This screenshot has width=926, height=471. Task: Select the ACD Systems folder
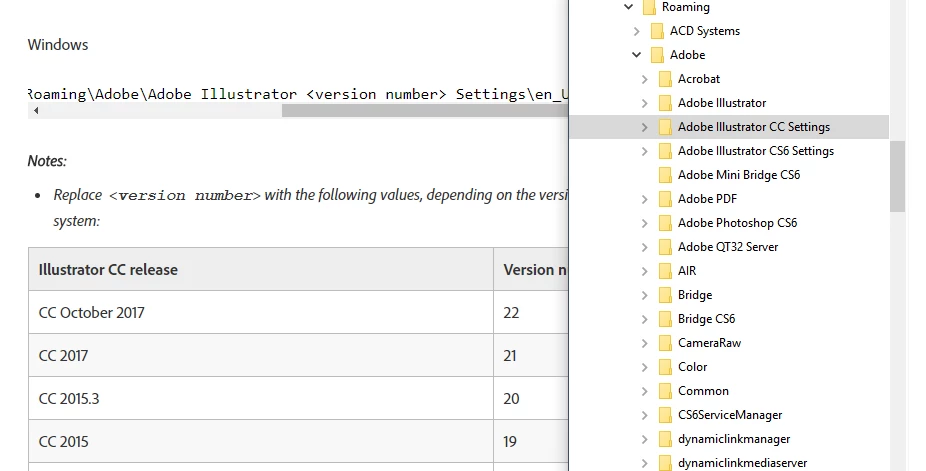click(x=705, y=31)
